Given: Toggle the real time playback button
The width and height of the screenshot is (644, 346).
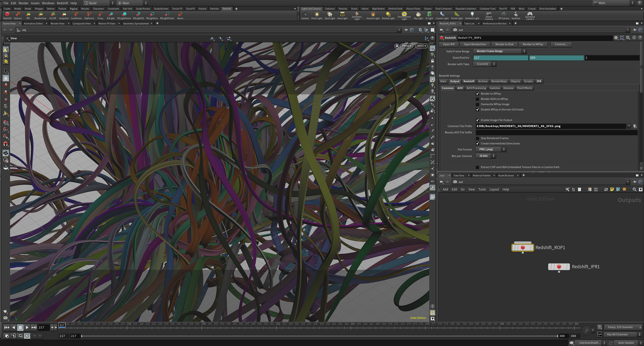Looking at the screenshot, I should pos(27,336).
